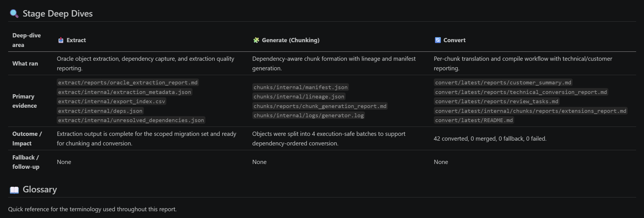The width and height of the screenshot is (644, 218).
Task: Select the extensions_report.md path in Convert column
Action: point(531,111)
